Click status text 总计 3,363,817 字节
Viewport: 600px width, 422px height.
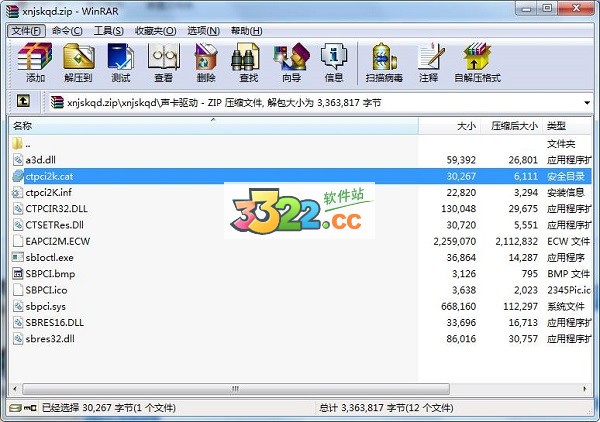pyautogui.click(x=386, y=408)
